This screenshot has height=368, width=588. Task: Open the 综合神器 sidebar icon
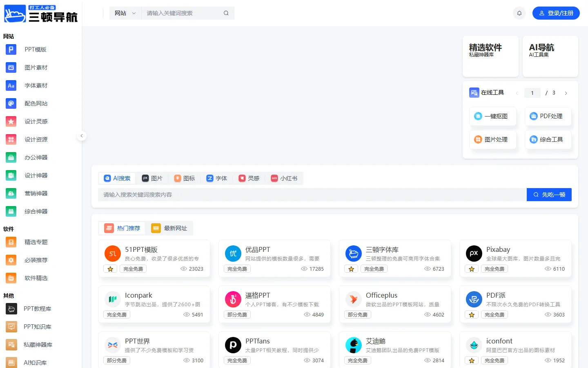click(11, 211)
